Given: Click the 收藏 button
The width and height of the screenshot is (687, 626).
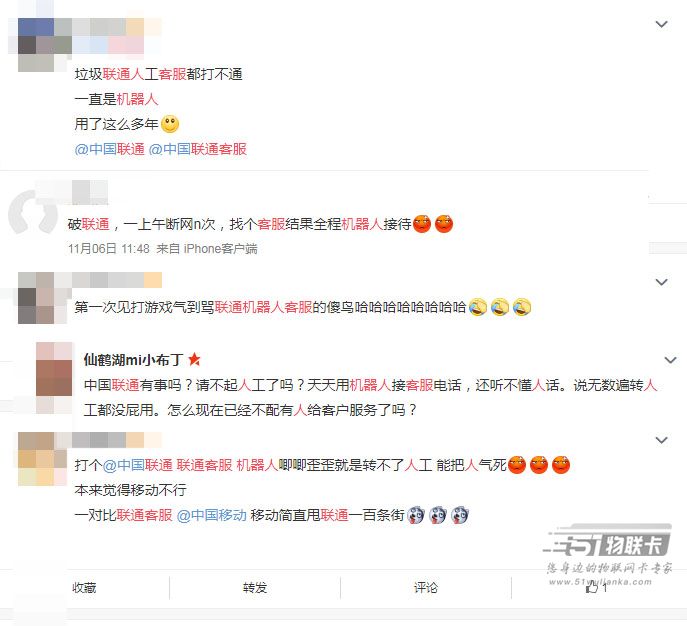Looking at the screenshot, I should 84,587.
